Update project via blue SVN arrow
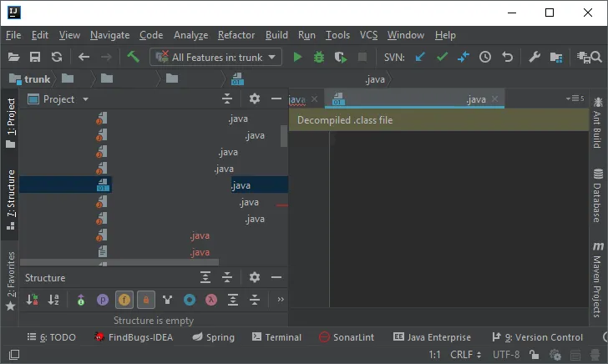The image size is (608, 364). point(420,58)
